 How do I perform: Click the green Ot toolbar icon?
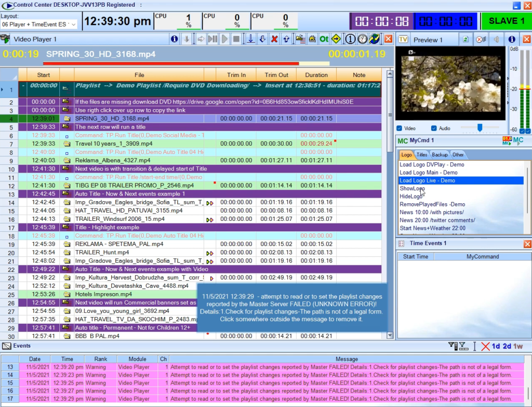324,39
